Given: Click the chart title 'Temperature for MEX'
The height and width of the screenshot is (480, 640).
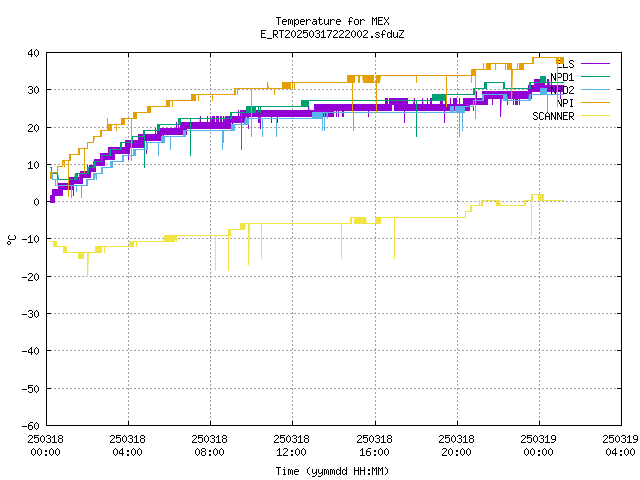Looking at the screenshot, I should [332, 21].
